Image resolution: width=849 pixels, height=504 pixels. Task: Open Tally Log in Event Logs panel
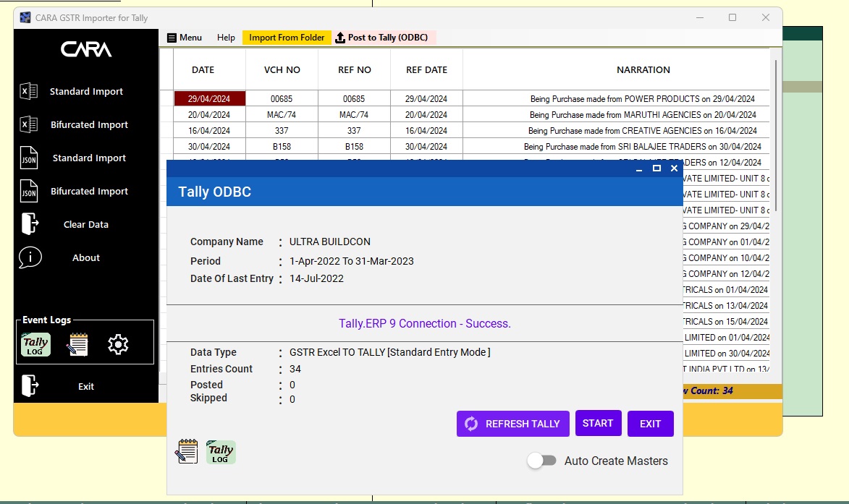pyautogui.click(x=35, y=344)
